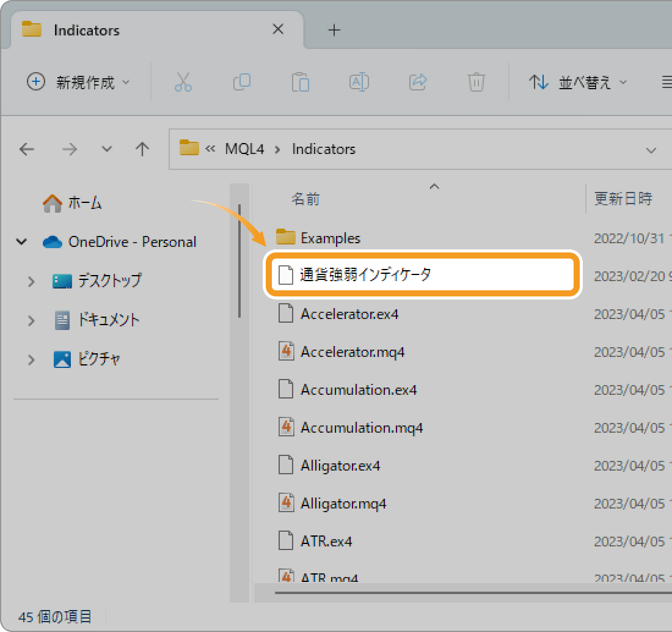
Task: Open the 新規作成 new item menu
Action: [x=78, y=82]
